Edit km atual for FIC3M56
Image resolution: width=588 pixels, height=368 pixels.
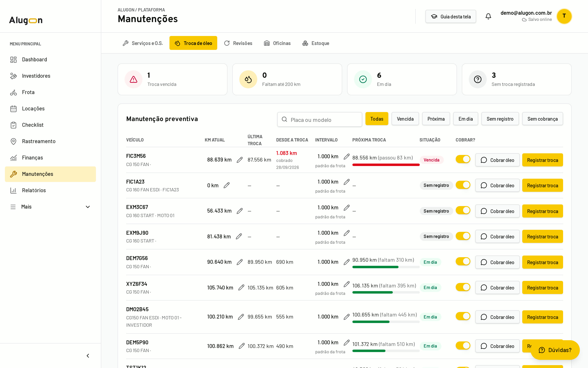point(239,160)
